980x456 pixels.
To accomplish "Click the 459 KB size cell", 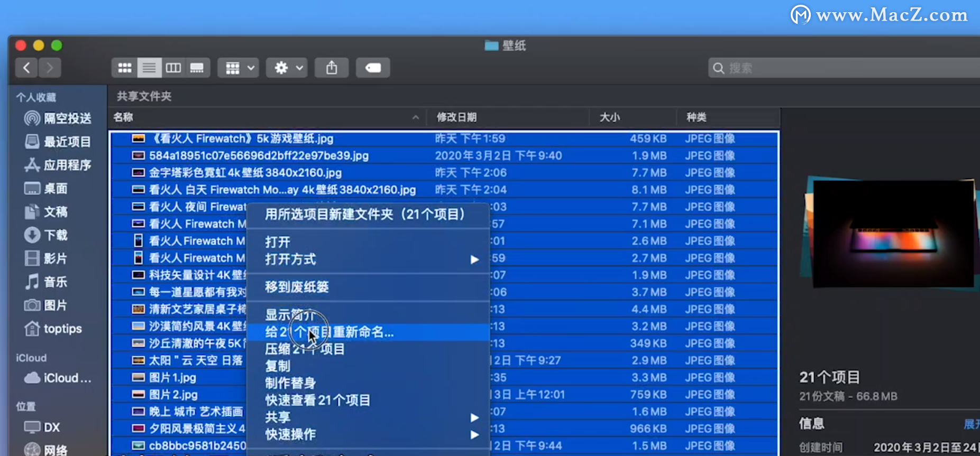I will pyautogui.click(x=648, y=138).
